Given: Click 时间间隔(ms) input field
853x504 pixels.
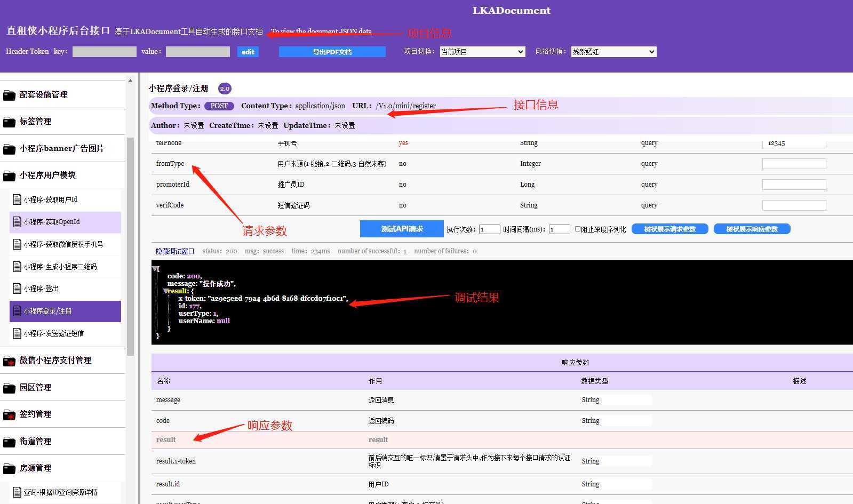Looking at the screenshot, I should pyautogui.click(x=559, y=229).
